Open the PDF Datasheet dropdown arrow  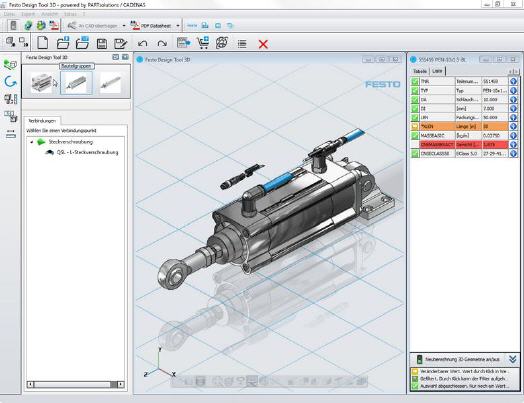178,26
